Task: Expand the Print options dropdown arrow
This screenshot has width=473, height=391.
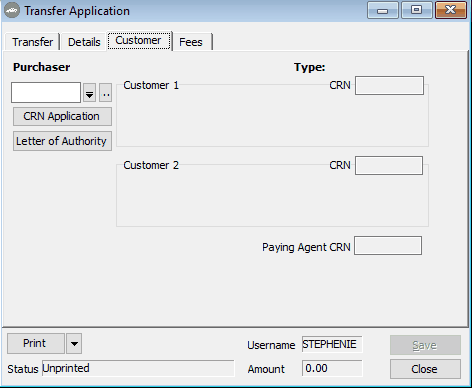Action: 74,343
